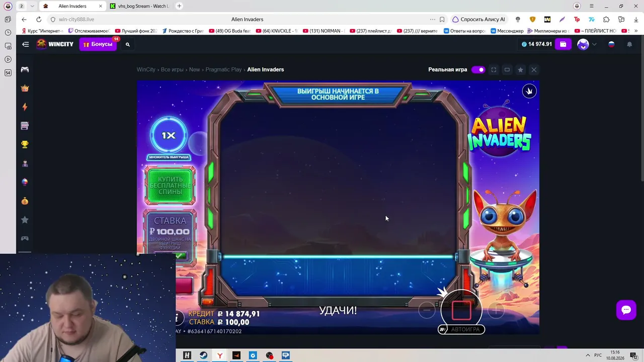
Task: Open Yandex Browser icon in the taskbar
Action: tap(220, 355)
